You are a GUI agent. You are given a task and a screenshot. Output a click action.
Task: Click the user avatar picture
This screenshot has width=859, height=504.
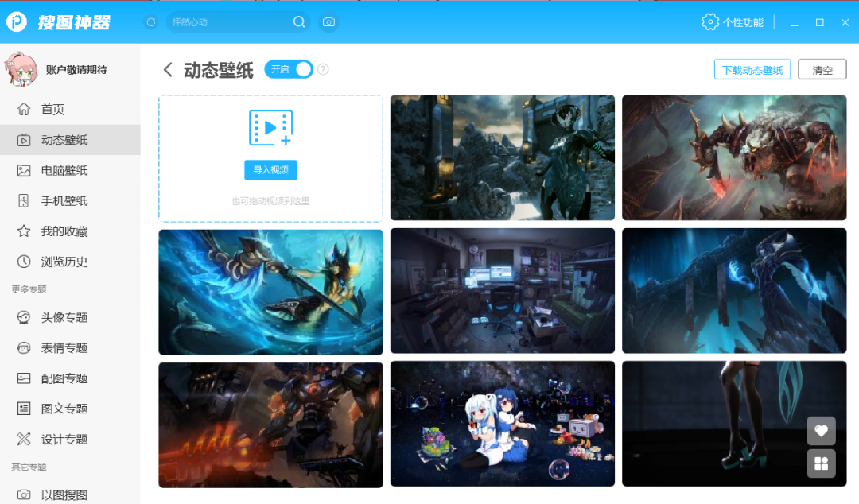(21, 70)
